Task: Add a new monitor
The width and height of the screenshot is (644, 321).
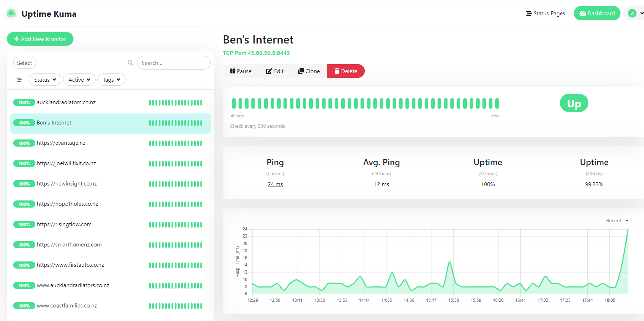Action: [40, 39]
